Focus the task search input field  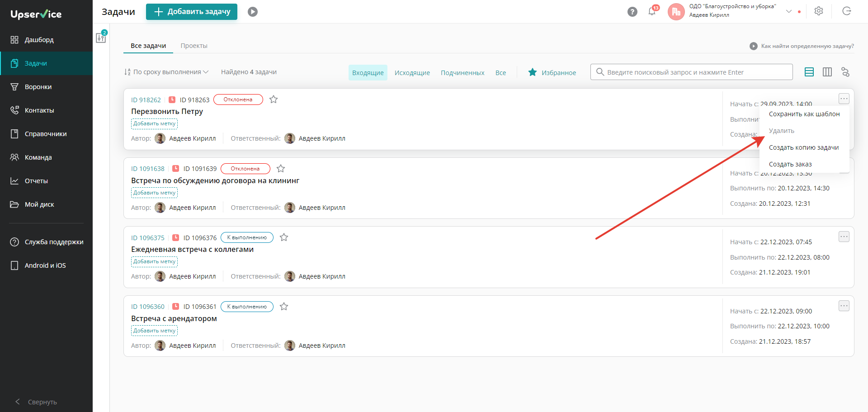pyautogui.click(x=692, y=72)
